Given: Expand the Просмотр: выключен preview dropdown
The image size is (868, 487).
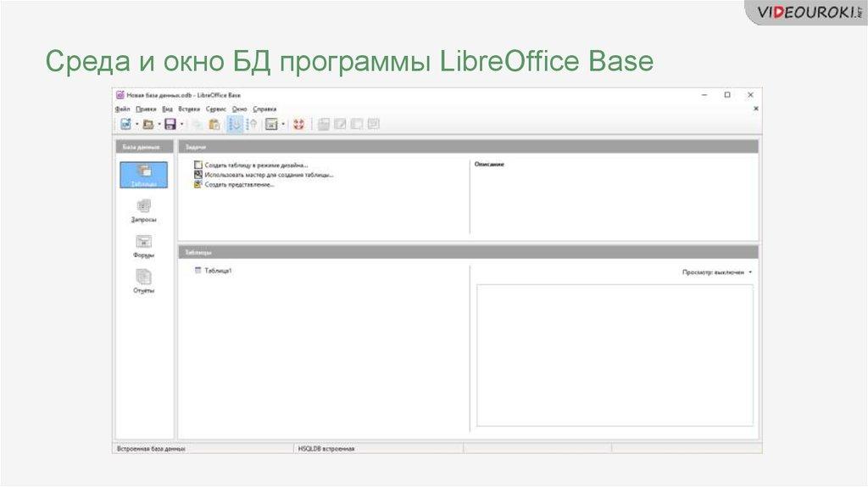Looking at the screenshot, I should tap(717, 272).
